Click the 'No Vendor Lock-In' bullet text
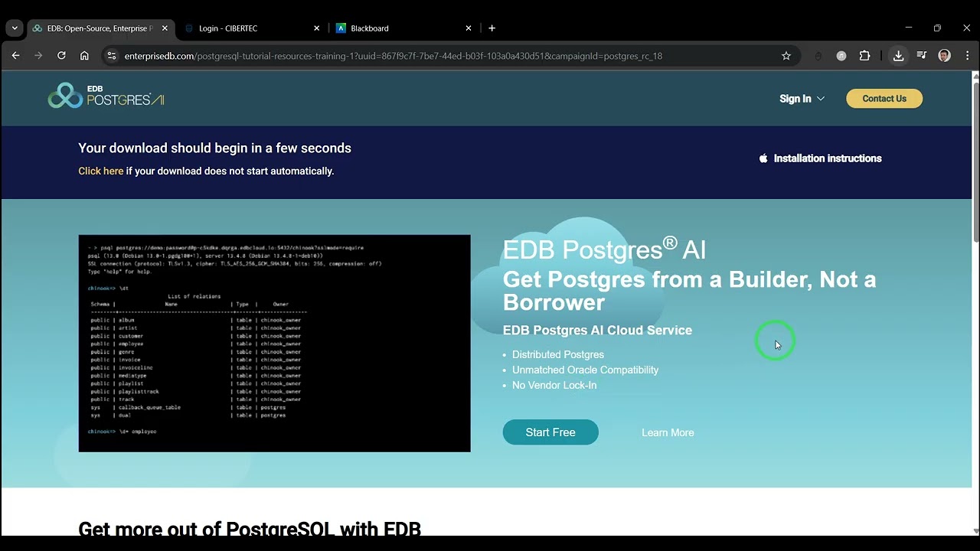Viewport: 980px width, 551px height. [554, 385]
